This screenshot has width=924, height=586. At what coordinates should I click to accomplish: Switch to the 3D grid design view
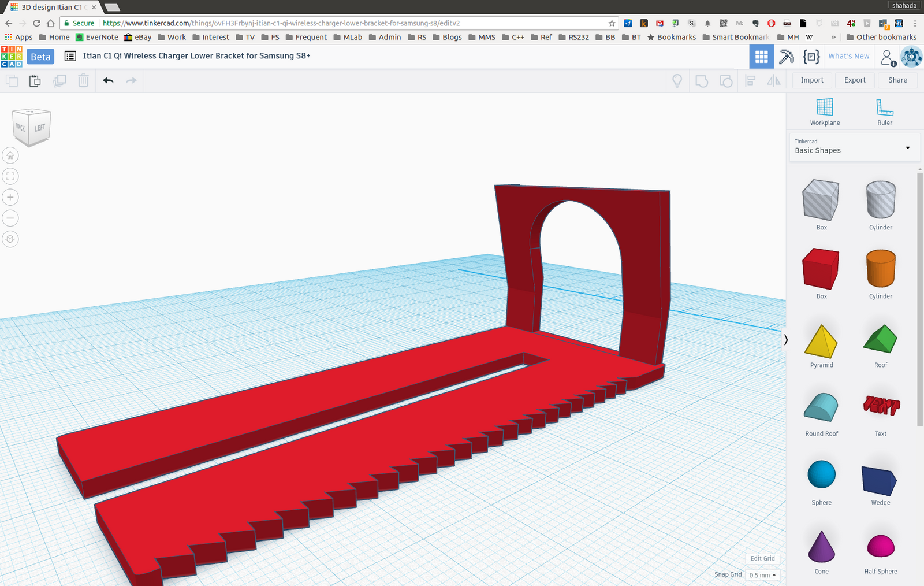[761, 57]
